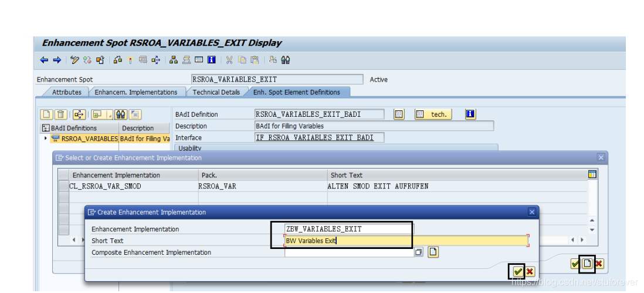The height and width of the screenshot is (293, 644).
Task: Open table column settings icon
Action: tap(592, 174)
